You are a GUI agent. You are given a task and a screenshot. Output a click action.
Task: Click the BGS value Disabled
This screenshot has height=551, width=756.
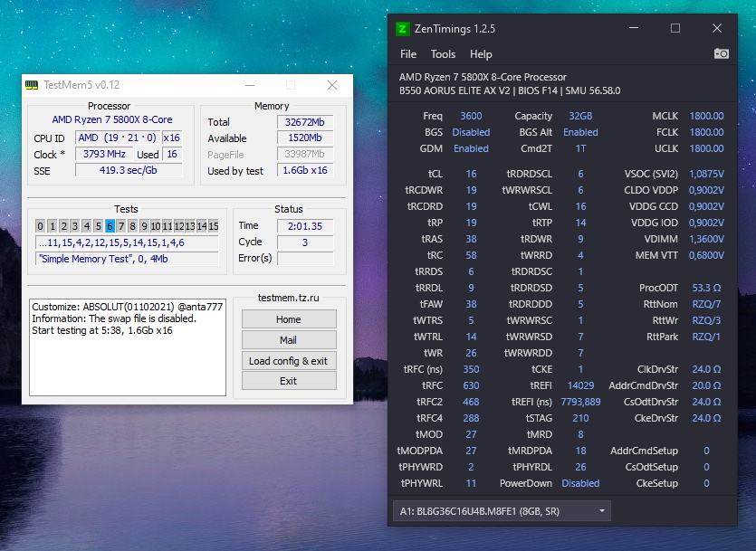[471, 132]
